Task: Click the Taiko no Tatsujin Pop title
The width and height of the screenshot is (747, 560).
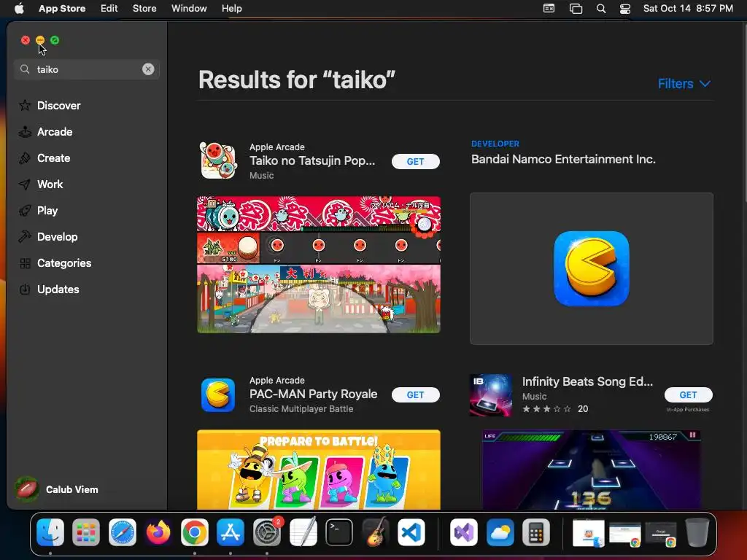Action: (x=312, y=161)
